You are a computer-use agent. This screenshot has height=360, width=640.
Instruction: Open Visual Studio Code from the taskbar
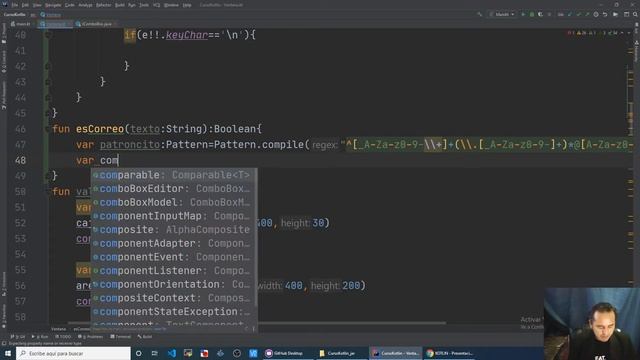click(171, 353)
